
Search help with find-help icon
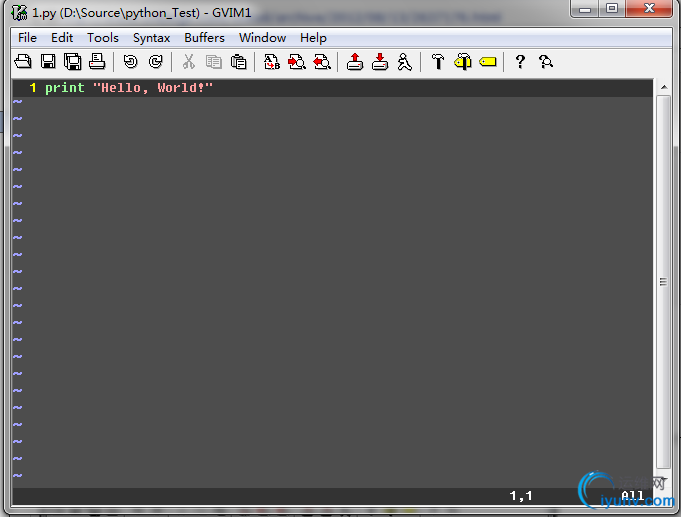[x=545, y=62]
